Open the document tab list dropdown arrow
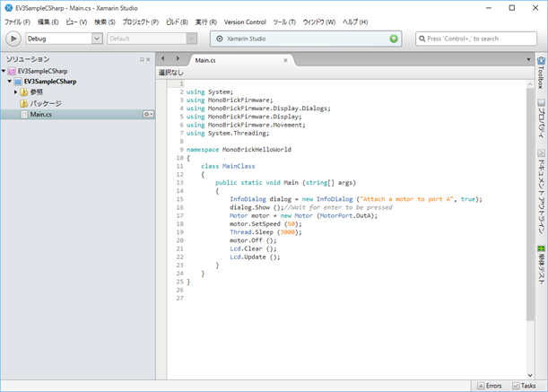The image size is (548, 392). (526, 59)
